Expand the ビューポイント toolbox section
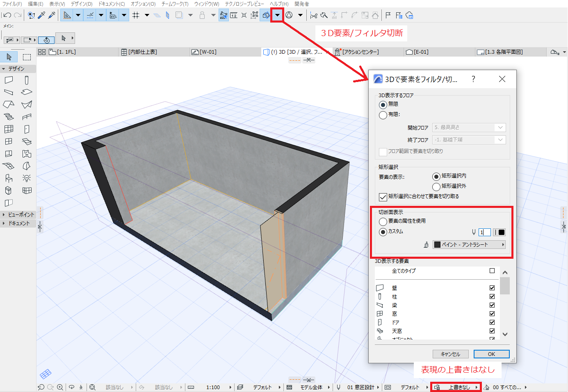The image size is (568, 392). pos(4,214)
